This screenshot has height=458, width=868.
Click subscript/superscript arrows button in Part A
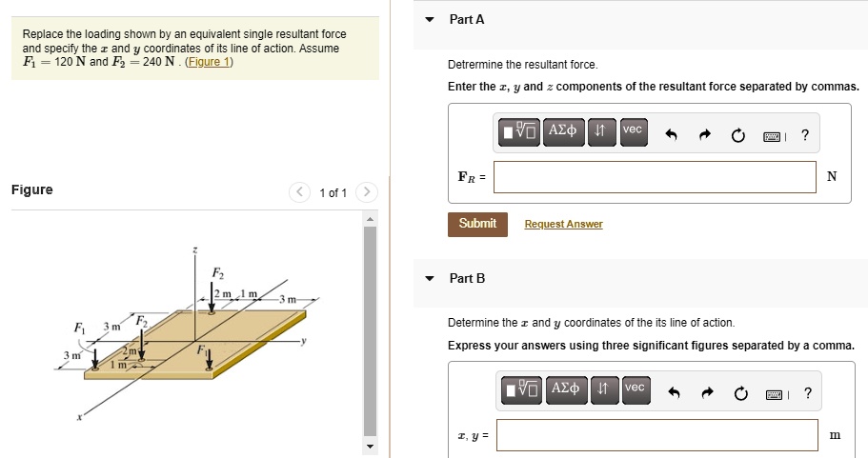(601, 132)
